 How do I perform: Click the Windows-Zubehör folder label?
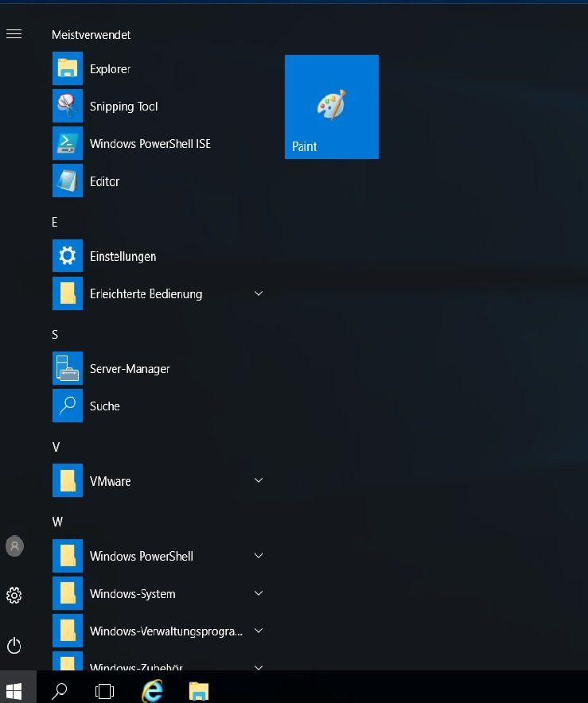click(x=136, y=666)
